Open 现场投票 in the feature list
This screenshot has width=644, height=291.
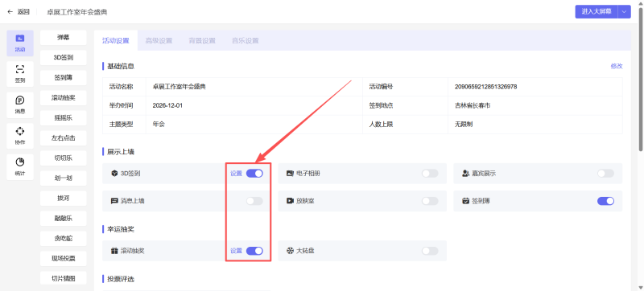coord(64,259)
